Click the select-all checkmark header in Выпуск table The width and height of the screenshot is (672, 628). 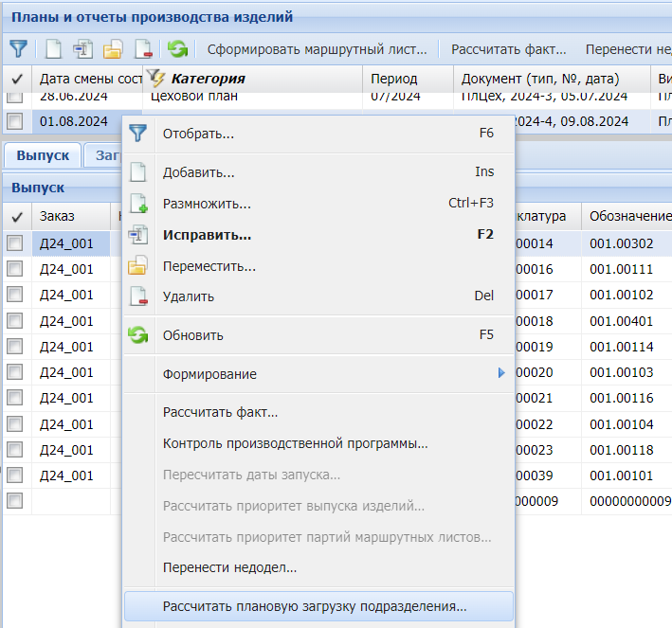click(x=16, y=217)
